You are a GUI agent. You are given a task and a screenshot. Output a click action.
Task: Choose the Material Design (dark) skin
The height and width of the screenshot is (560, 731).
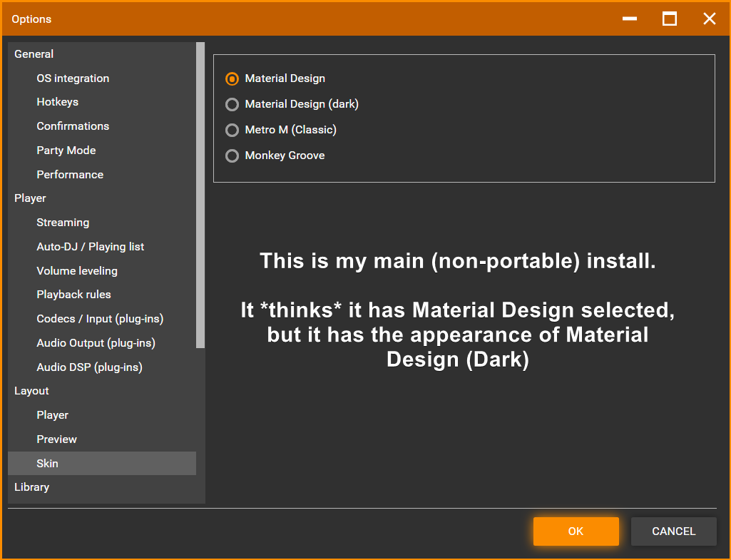tap(232, 104)
